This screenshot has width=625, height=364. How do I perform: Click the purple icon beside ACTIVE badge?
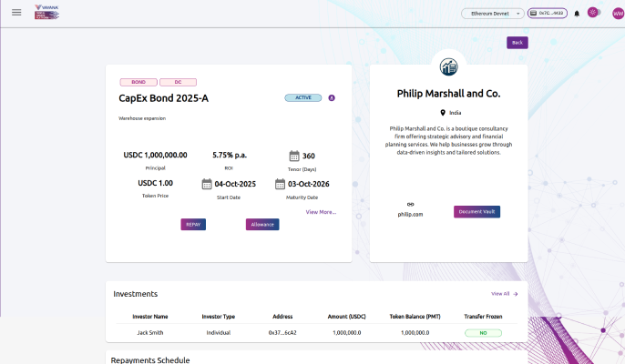332,97
